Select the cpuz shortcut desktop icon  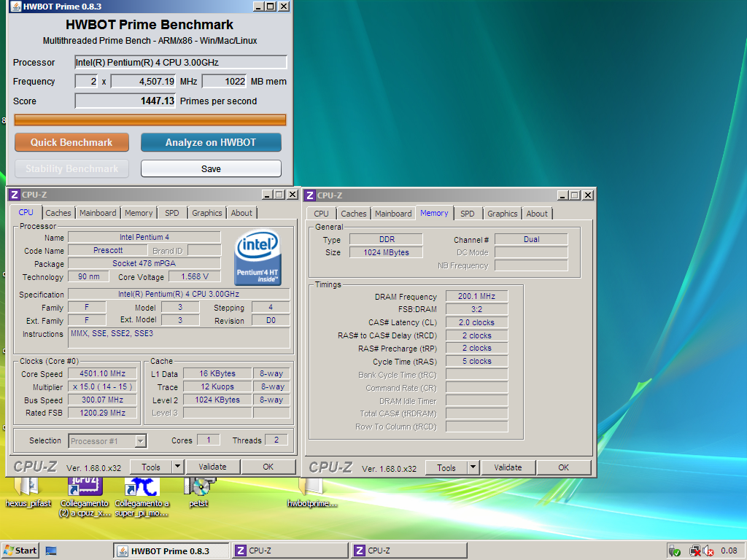[85, 497]
